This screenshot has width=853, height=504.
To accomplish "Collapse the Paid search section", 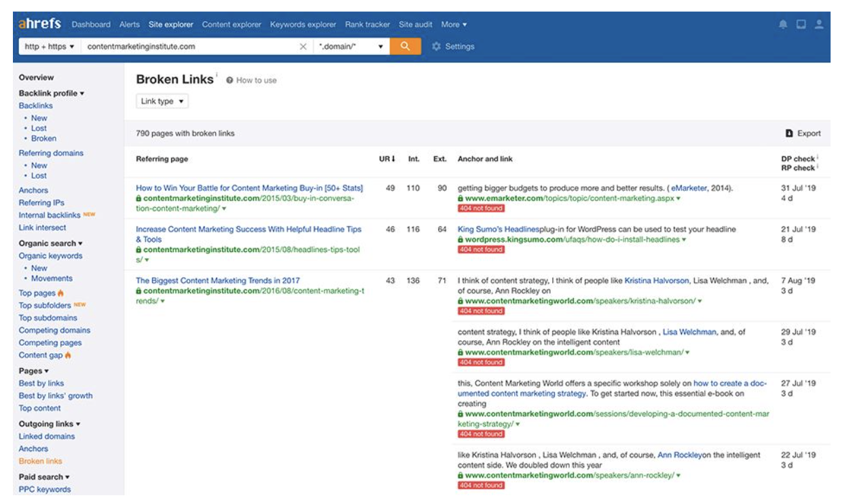I will click(x=44, y=477).
